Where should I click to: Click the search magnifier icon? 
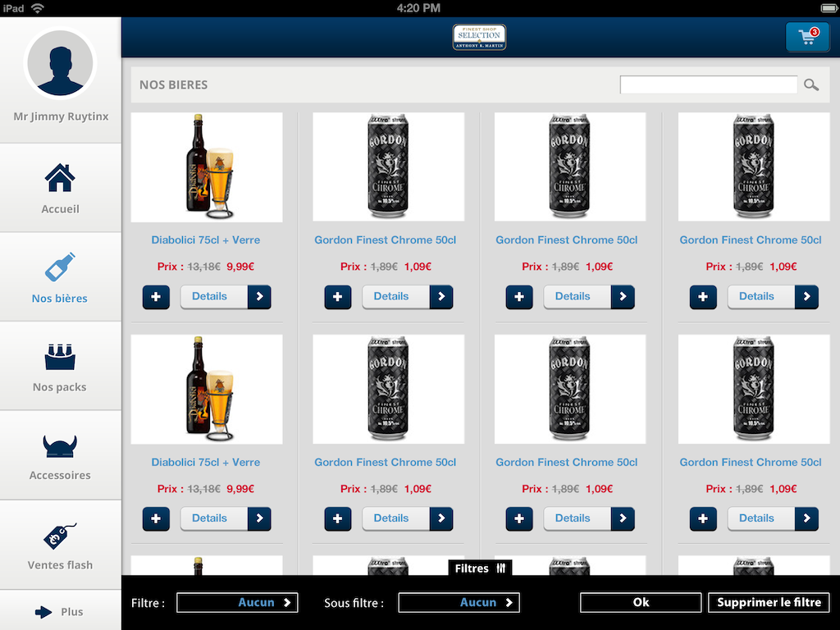point(811,84)
